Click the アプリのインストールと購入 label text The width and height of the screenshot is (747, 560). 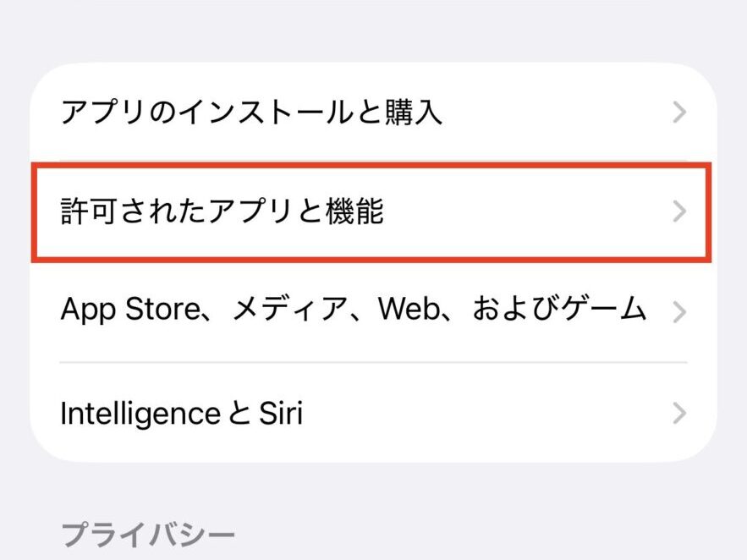[251, 113]
